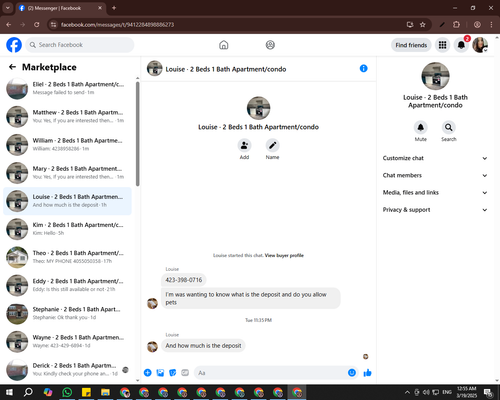The image size is (500, 400).
Task: Open Sticky Notes from the taskbar
Action: [86, 392]
